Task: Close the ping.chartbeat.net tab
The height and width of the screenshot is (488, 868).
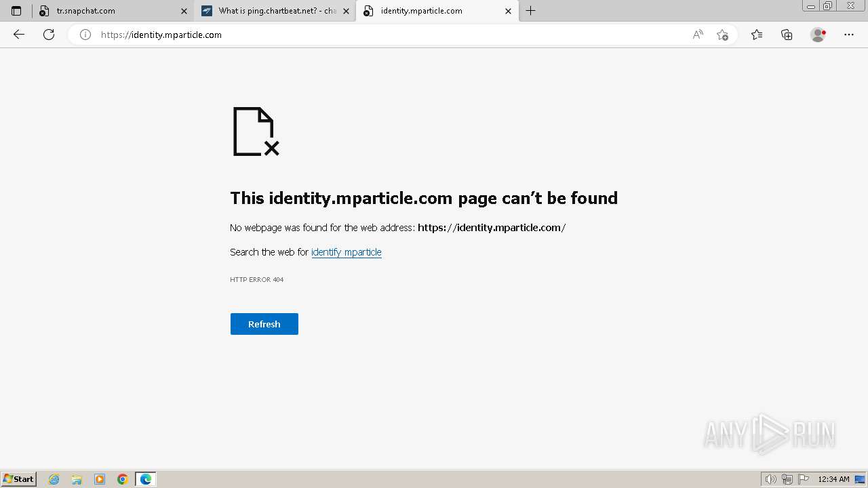Action: [x=346, y=11]
